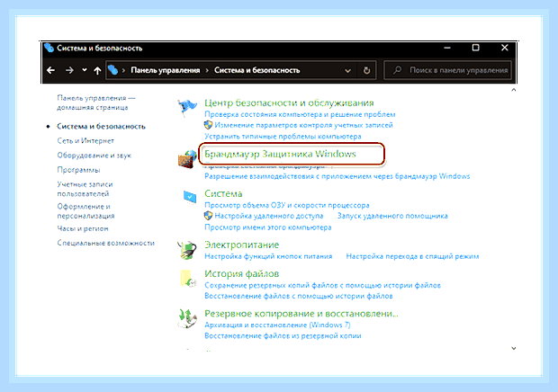This screenshot has width=558, height=392.
Task: Click the Backup and Restore icon
Action: click(187, 318)
